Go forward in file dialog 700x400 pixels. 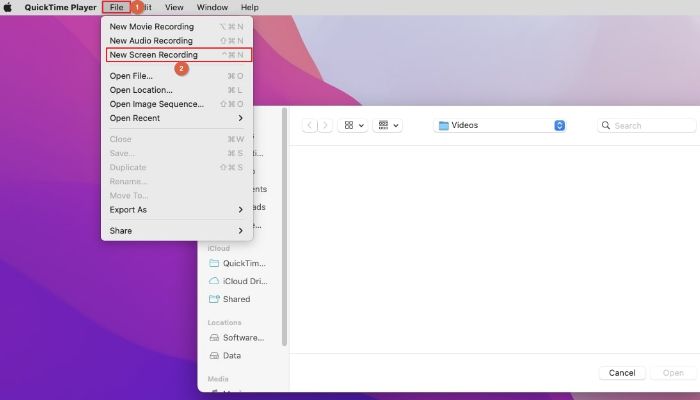[325, 125]
